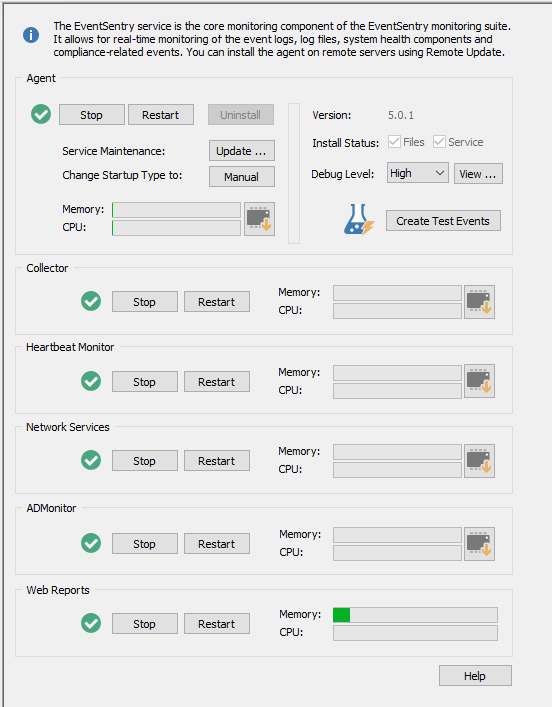Toggle the Files install status checkbox
The image size is (552, 707).
tap(394, 142)
